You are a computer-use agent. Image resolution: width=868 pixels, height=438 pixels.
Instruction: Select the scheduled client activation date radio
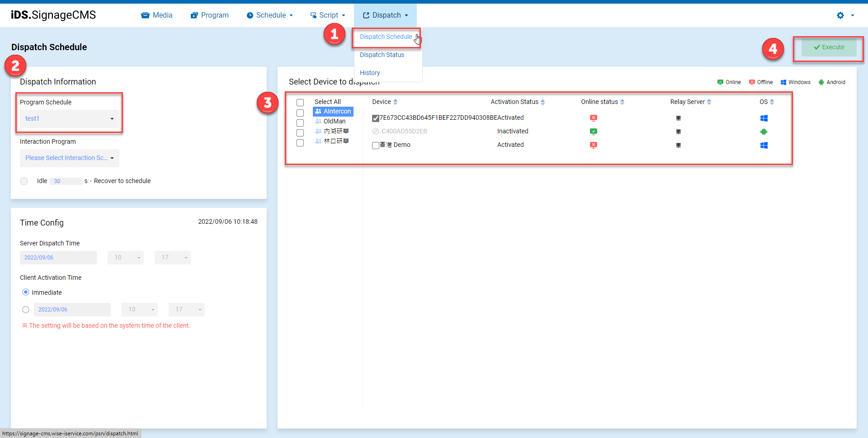[26, 310]
